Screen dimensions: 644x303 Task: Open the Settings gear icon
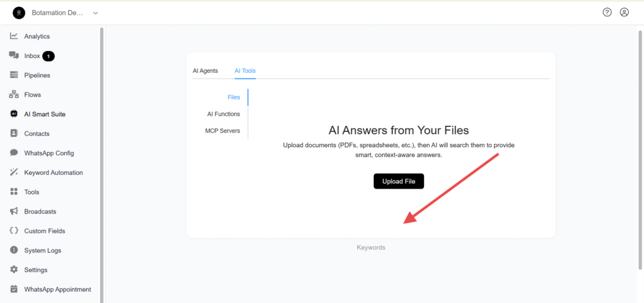[x=14, y=270]
